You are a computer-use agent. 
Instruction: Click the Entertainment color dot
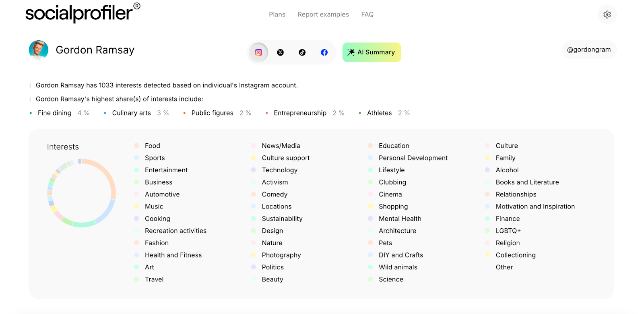coord(136,170)
